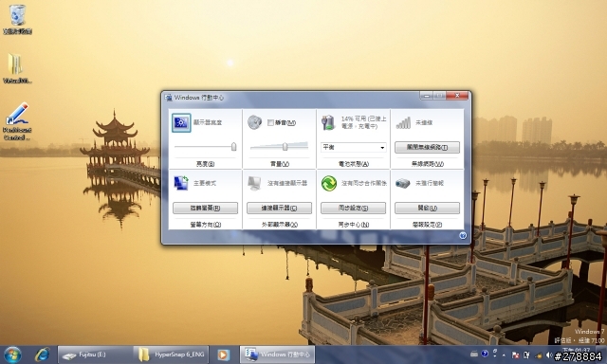Open the power plan dropdown showing 平衡
Image resolution: width=607 pixels, height=364 pixels.
(x=354, y=147)
